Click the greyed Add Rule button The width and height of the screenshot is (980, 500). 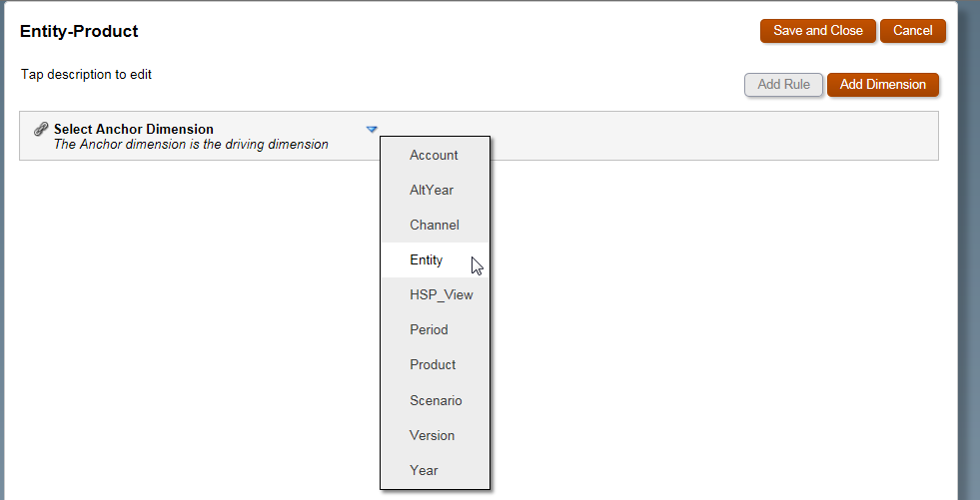[x=784, y=84]
